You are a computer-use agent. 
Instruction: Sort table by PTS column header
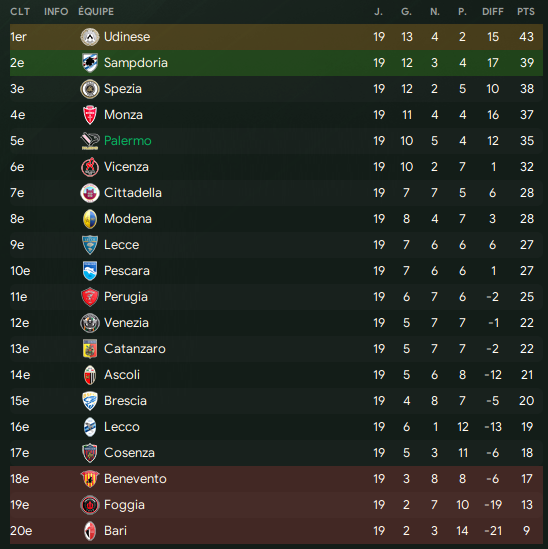click(526, 12)
